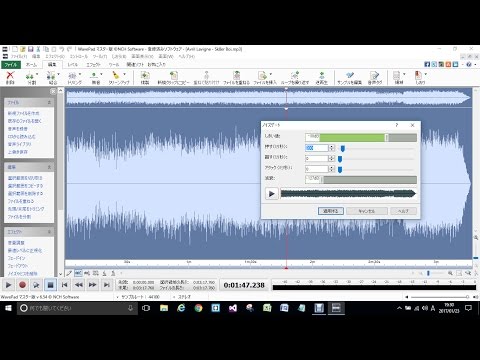The image size is (480, 360).
Task: Preview with Noise Gate dialog play button
Action: pyautogui.click(x=272, y=194)
